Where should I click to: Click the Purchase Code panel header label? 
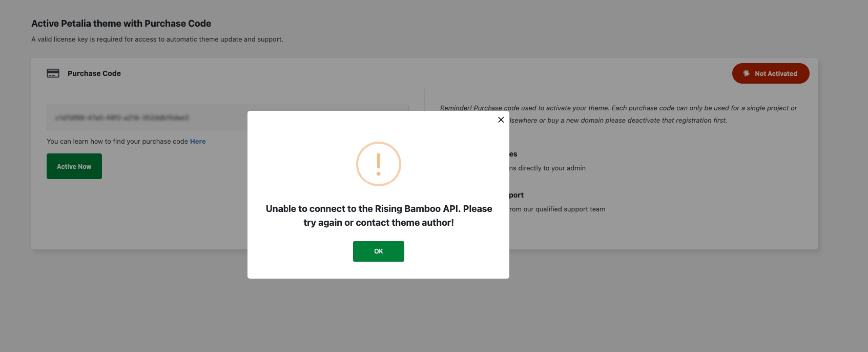point(94,73)
